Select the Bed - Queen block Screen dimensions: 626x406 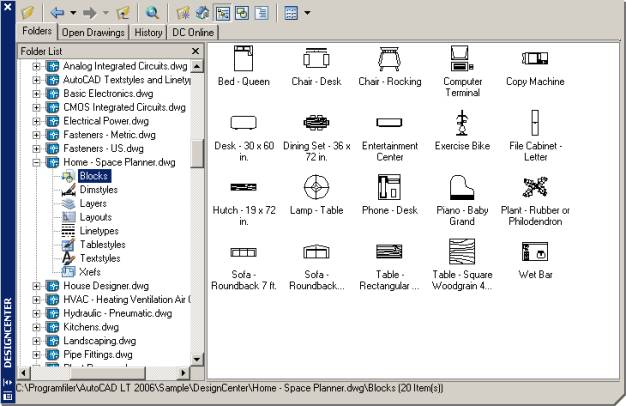point(244,66)
